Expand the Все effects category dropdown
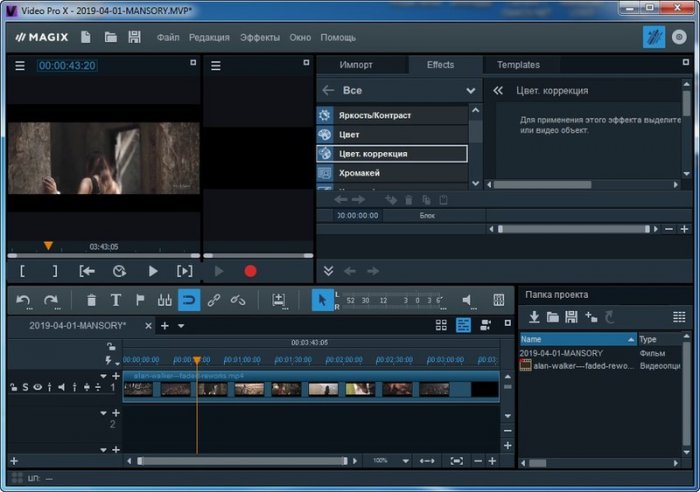The height and width of the screenshot is (492, 700). click(x=471, y=91)
